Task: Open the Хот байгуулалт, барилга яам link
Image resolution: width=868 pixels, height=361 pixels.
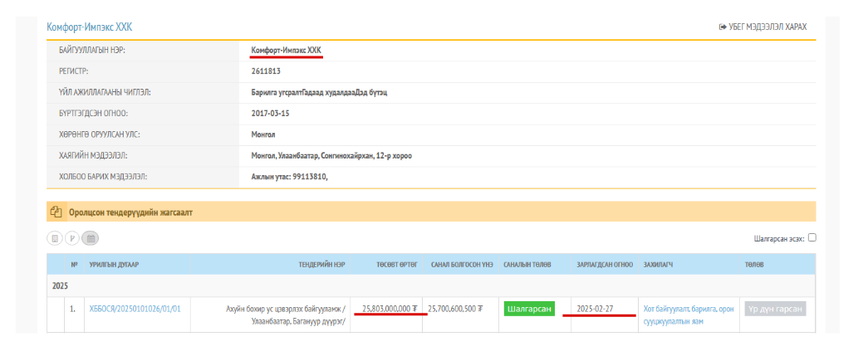Action: click(689, 315)
